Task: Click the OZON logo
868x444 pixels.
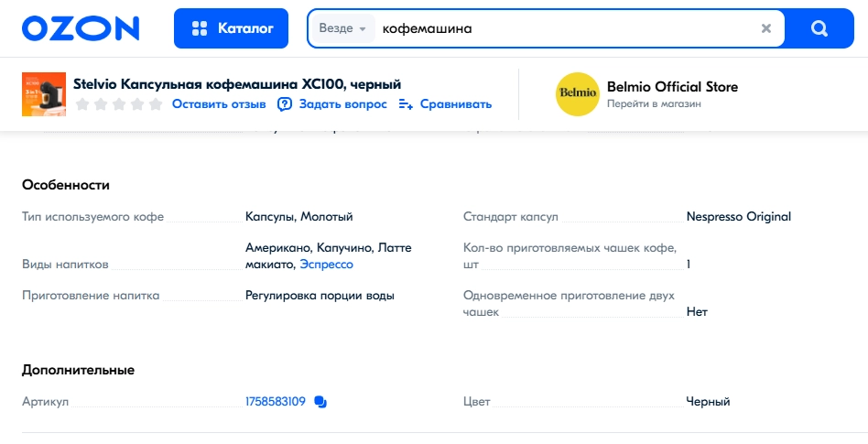Action: (x=81, y=28)
